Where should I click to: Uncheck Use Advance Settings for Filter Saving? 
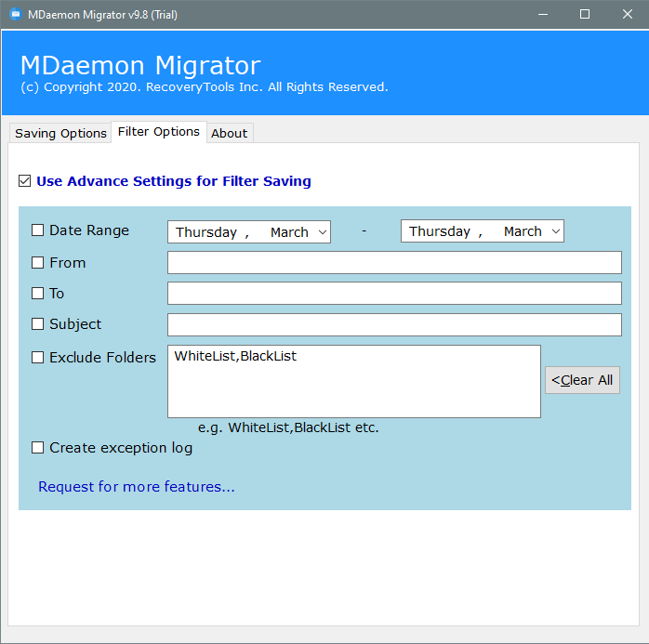tap(24, 181)
